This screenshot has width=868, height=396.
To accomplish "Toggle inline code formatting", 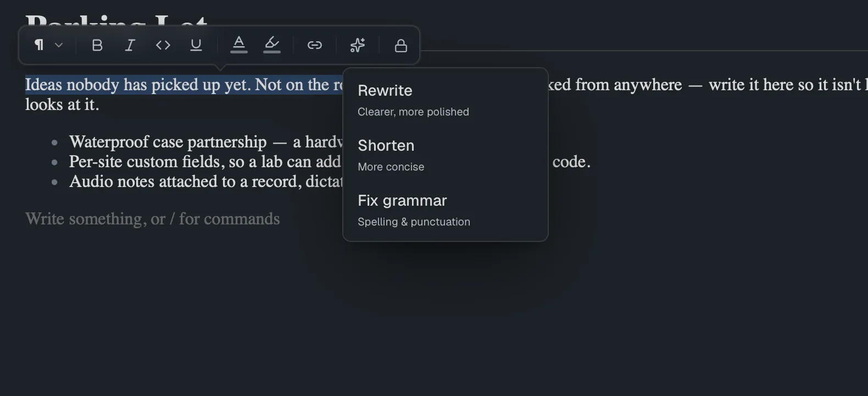I will pos(163,45).
